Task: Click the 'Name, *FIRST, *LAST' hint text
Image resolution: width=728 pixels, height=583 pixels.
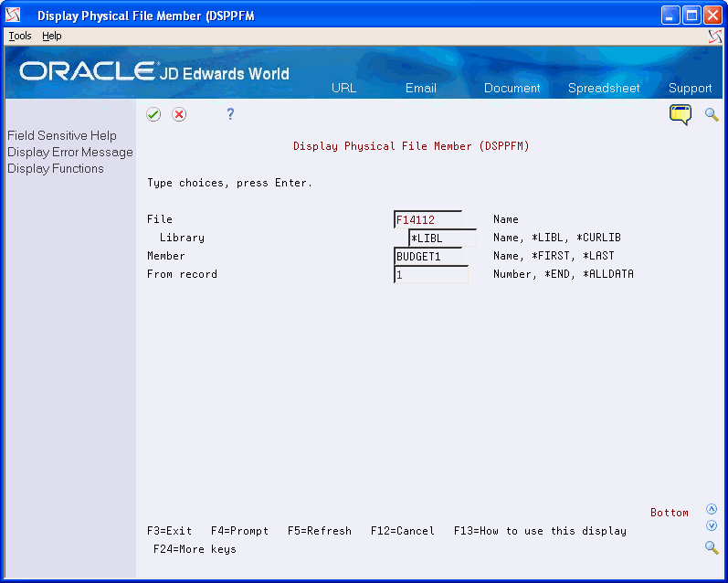Action: pos(554,256)
